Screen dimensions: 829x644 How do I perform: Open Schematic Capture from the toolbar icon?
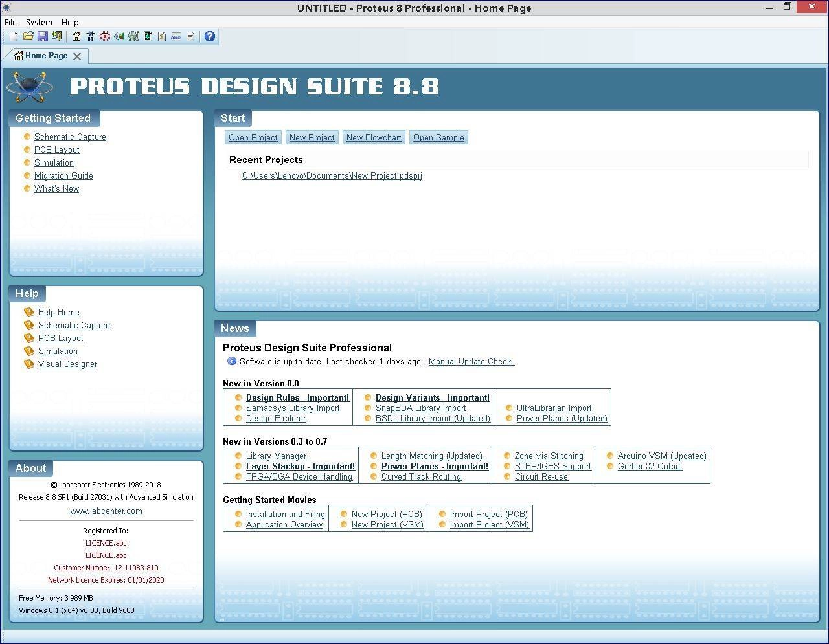[91, 36]
